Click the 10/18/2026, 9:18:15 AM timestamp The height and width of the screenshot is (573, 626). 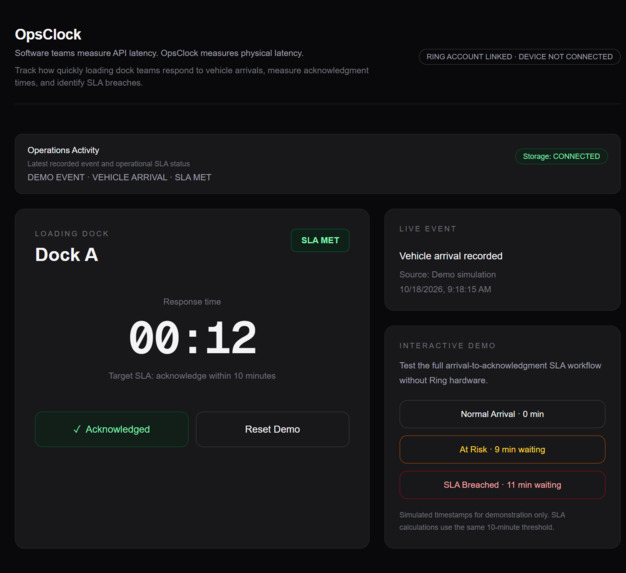click(x=445, y=289)
